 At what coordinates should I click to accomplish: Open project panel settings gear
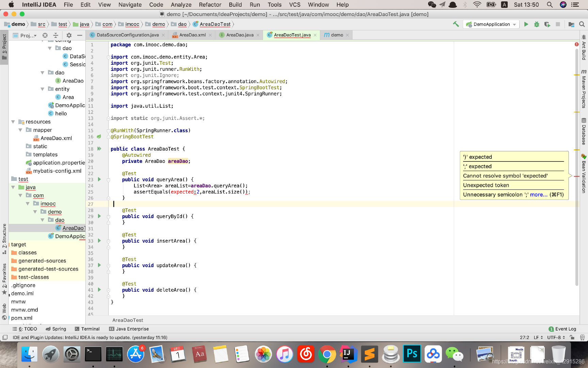pyautogui.click(x=69, y=35)
